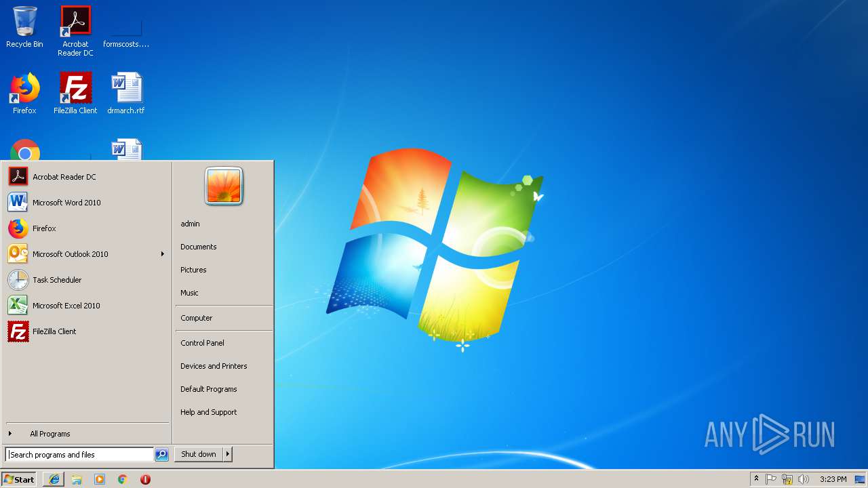Launch Microsoft Excel 2010 from Start menu

[x=85, y=306]
